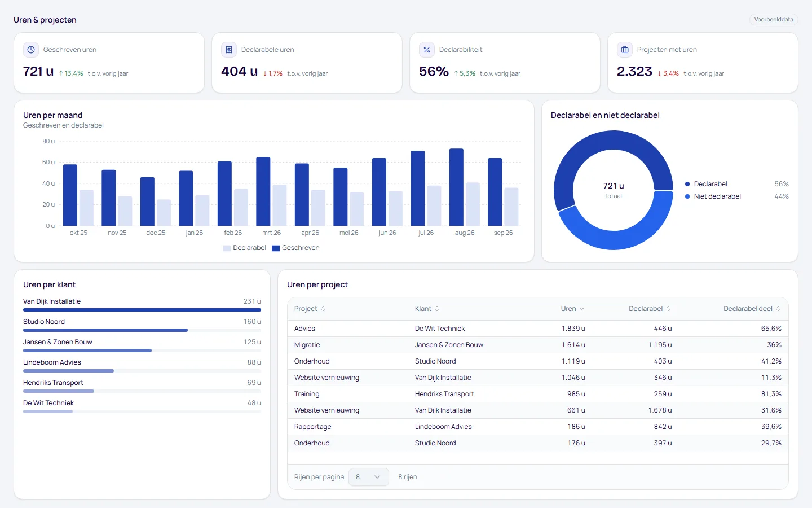
Task: Select the Training project cell
Action: pos(307,394)
